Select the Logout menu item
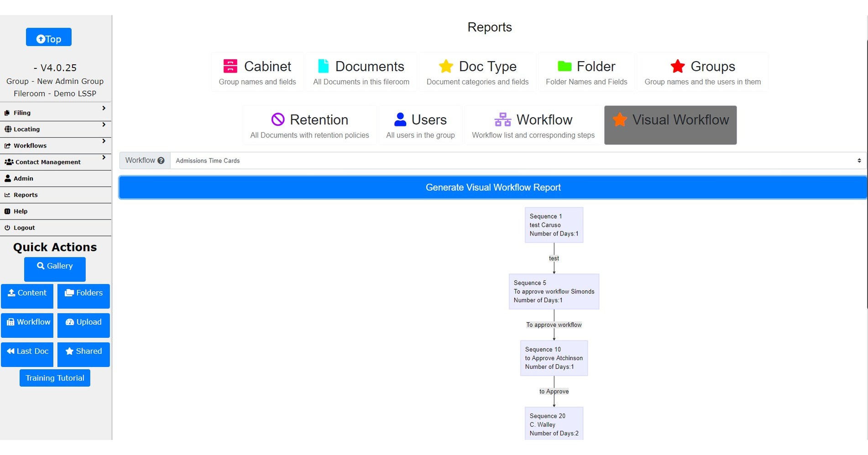The image size is (868, 455). pos(56,228)
